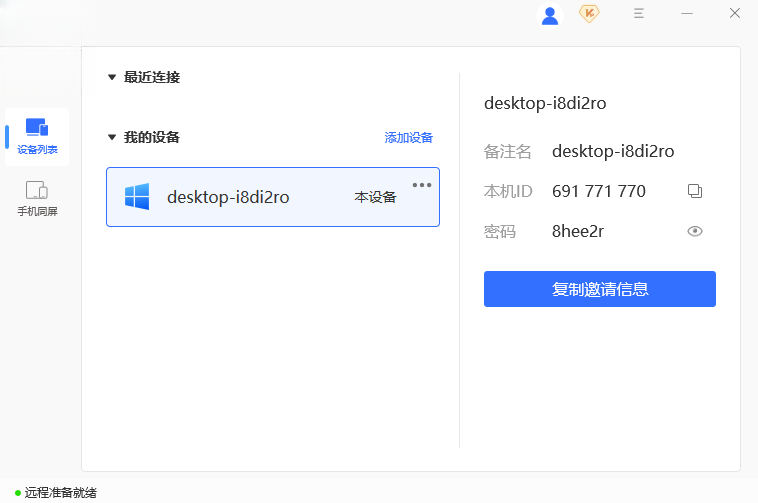This screenshot has height=503, width=758.
Task: Select the desktop-i8di2ro device row
Action: pyautogui.click(x=273, y=197)
